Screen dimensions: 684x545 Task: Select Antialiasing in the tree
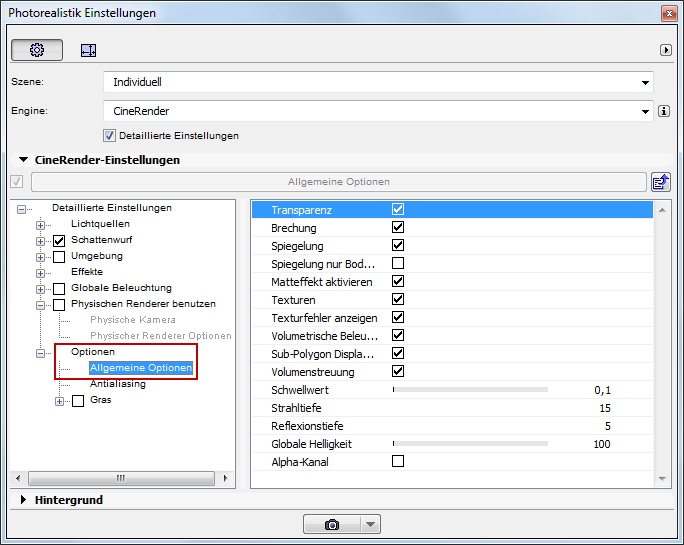[118, 384]
